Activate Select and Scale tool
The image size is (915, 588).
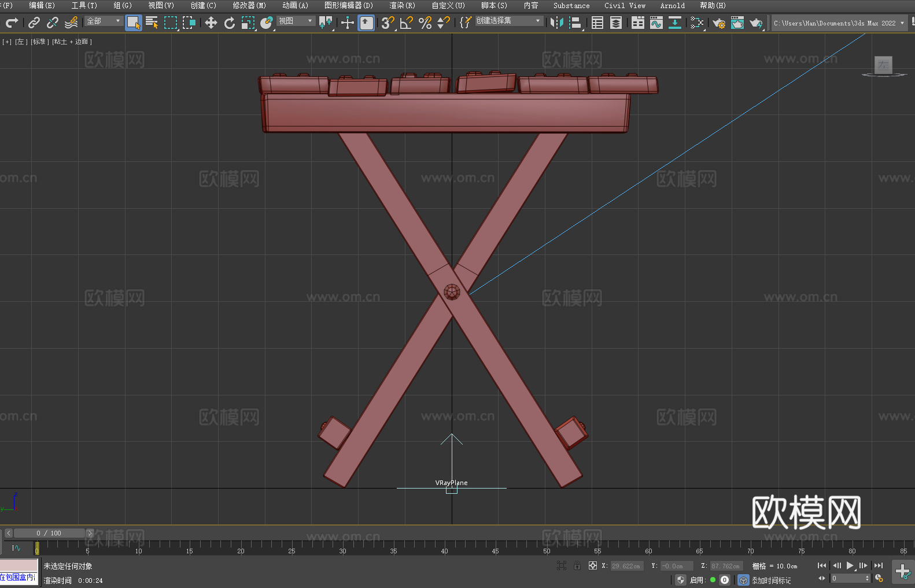248,23
